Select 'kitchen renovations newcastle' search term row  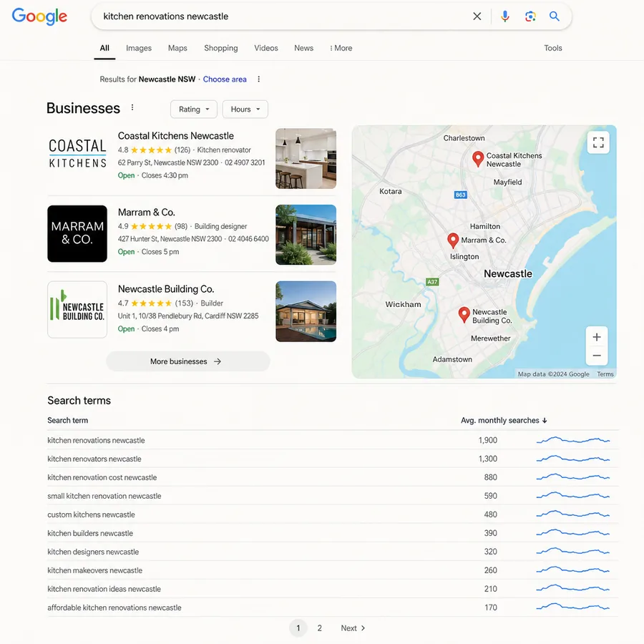[333, 440]
